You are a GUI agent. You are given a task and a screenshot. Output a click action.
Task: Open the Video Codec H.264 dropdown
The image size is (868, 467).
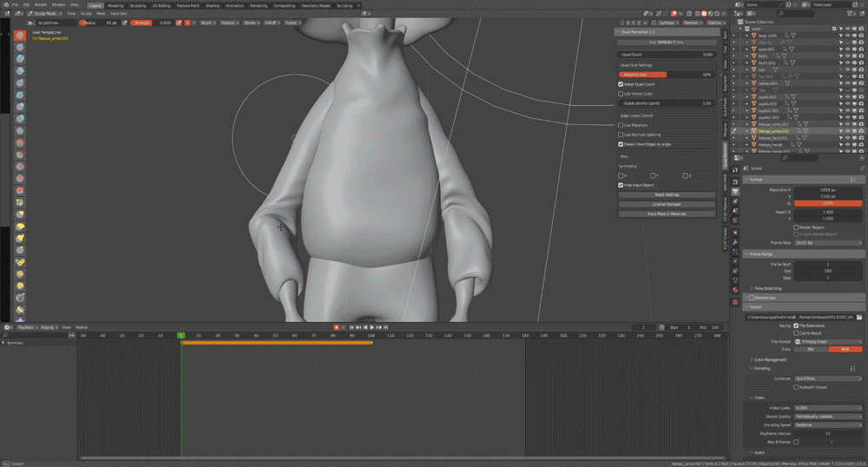click(827, 408)
